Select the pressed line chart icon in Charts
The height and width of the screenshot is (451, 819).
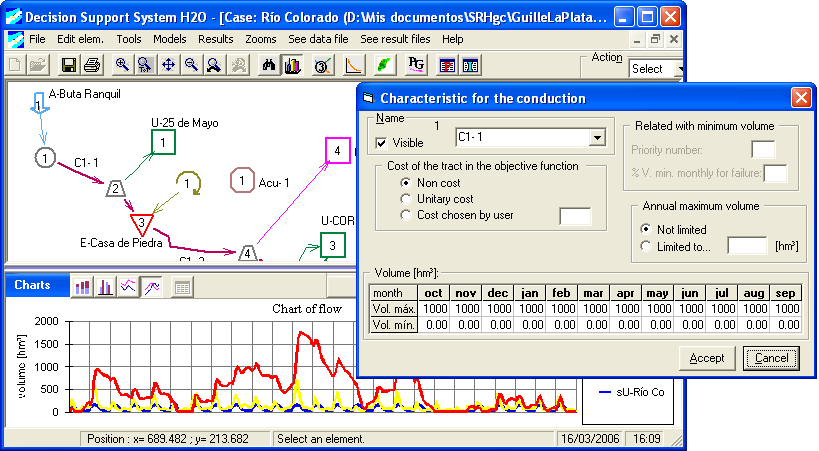pyautogui.click(x=151, y=287)
